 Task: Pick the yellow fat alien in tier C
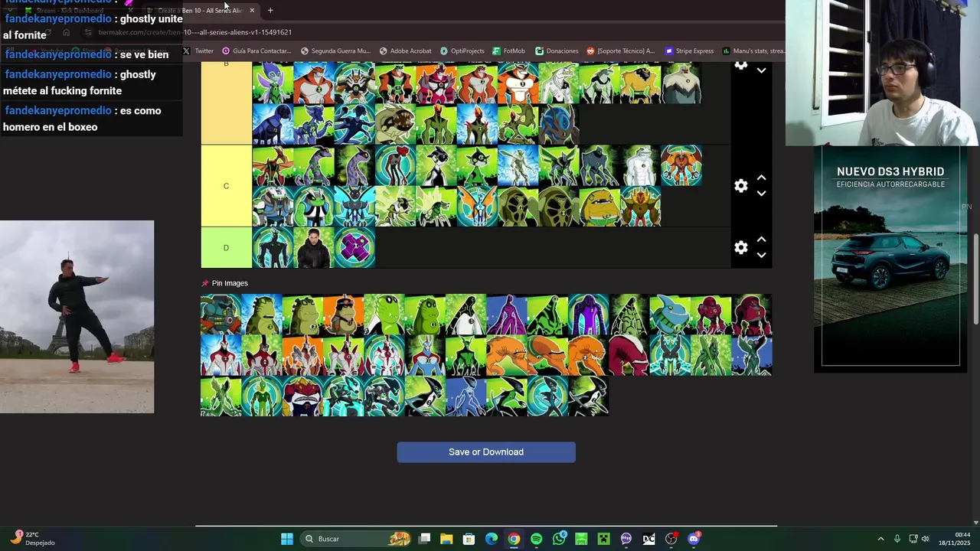pos(599,207)
